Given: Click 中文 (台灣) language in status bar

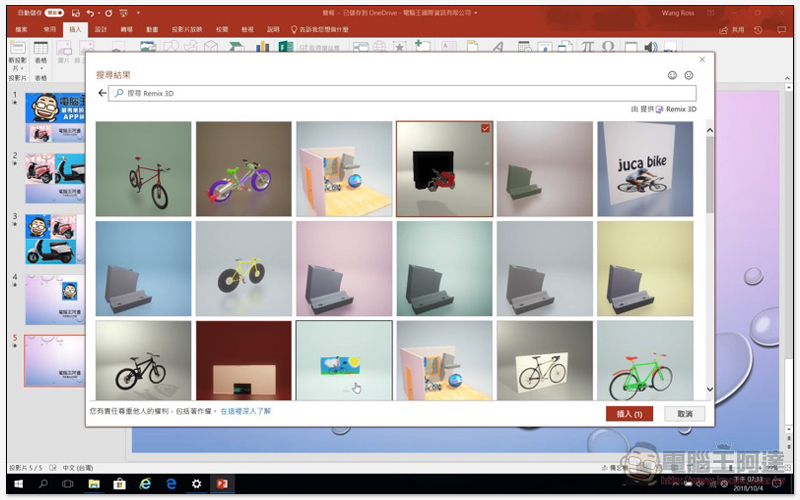Looking at the screenshot, I should (x=78, y=467).
